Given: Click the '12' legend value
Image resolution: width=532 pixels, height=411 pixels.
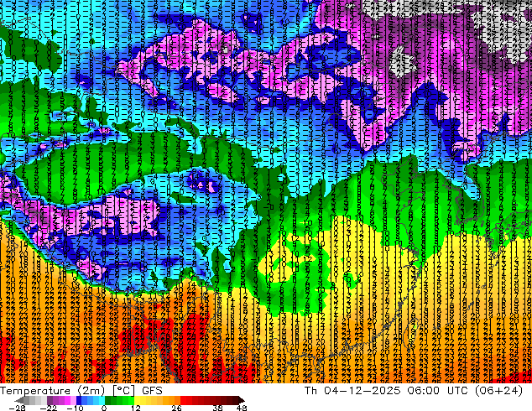Looking at the screenshot, I should pos(136,408).
